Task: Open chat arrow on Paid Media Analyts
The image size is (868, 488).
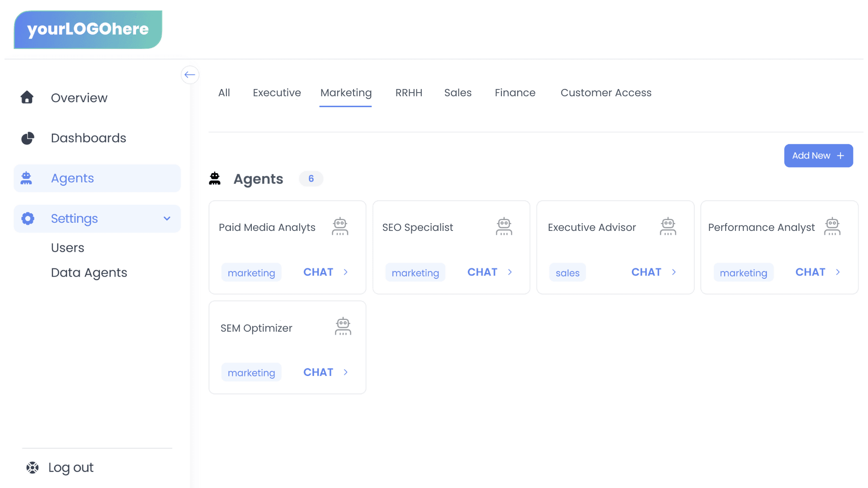Action: pyautogui.click(x=346, y=272)
